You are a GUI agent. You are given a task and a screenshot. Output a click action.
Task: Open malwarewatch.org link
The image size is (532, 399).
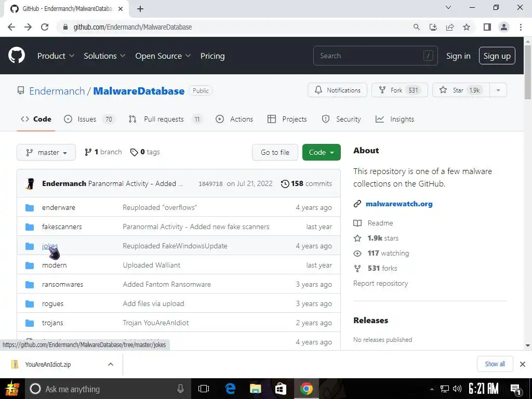(x=399, y=204)
